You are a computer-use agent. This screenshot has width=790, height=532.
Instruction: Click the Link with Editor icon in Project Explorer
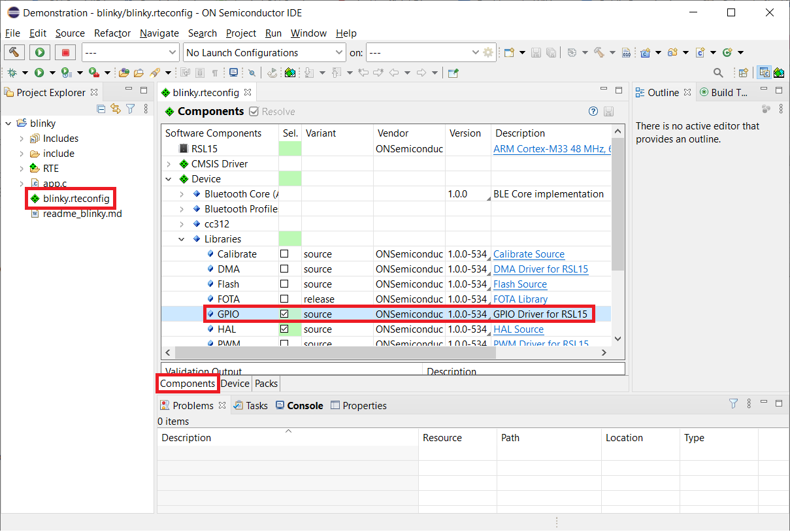115,109
